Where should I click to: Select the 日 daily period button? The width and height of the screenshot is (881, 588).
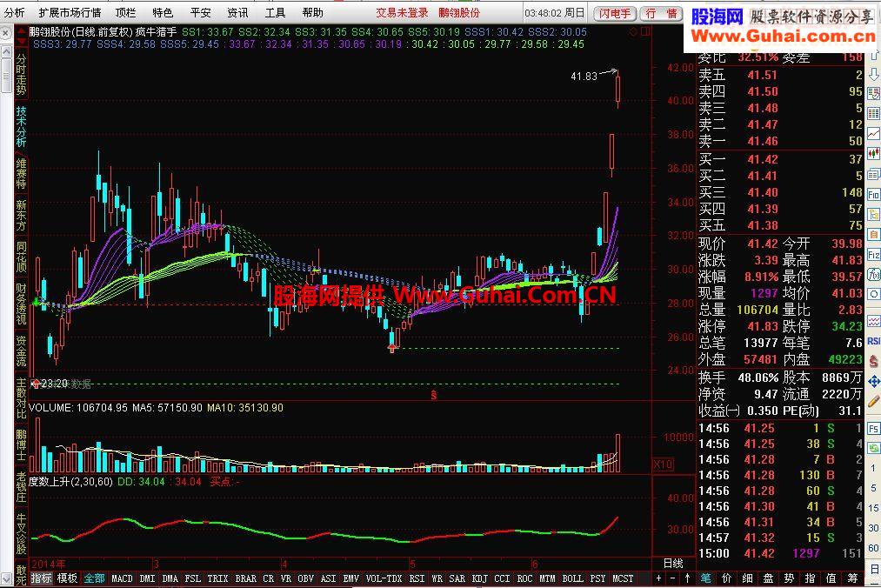874,568
